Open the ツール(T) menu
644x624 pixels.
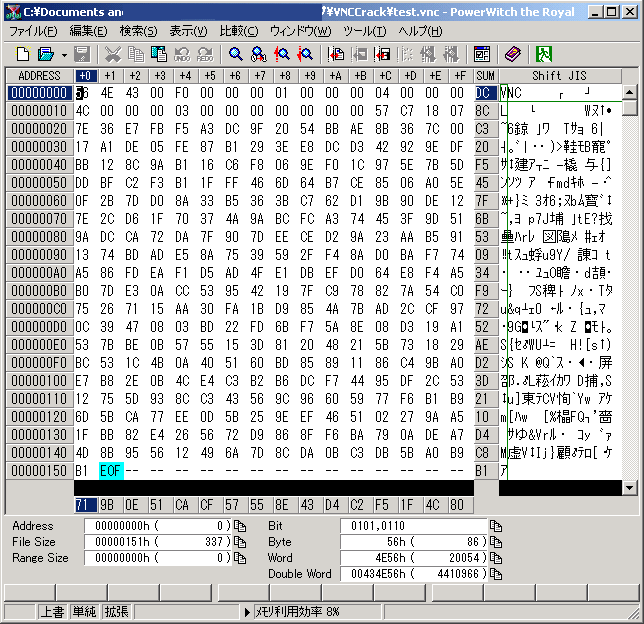(x=365, y=31)
